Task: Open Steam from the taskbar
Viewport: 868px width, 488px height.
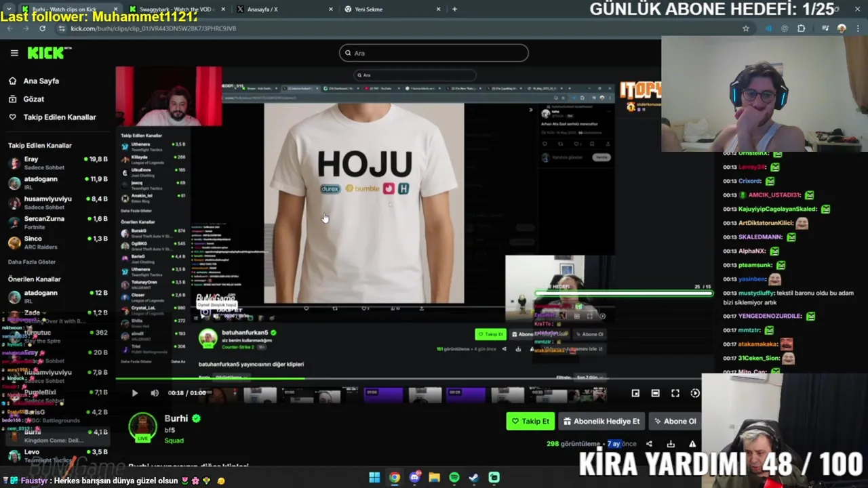Action: 474,478
